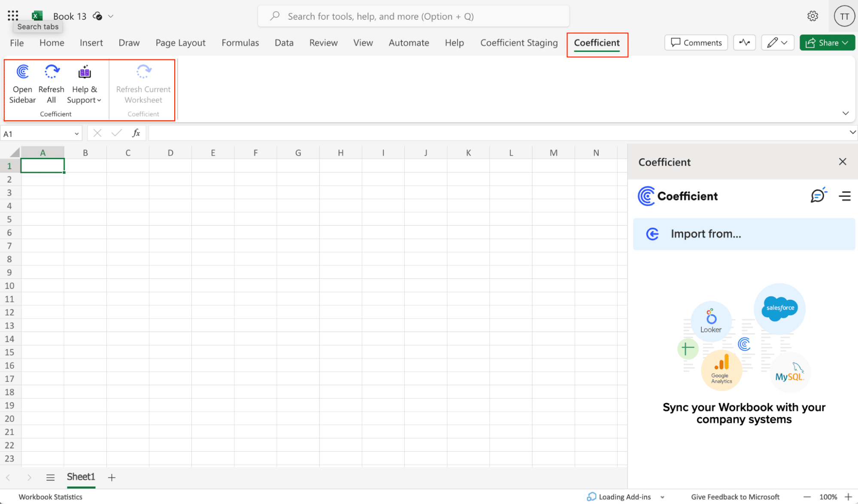
Task: Click the Coefficient chat/feedback icon
Action: click(x=818, y=196)
